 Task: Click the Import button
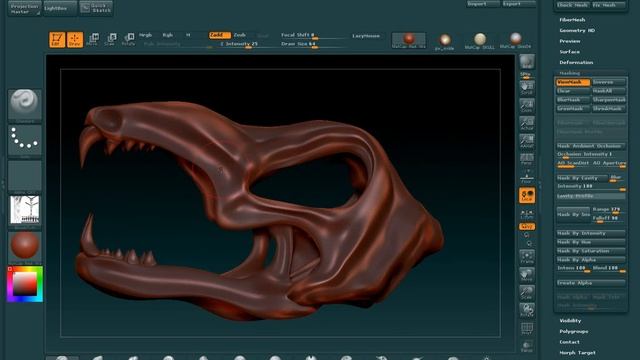click(482, 4)
